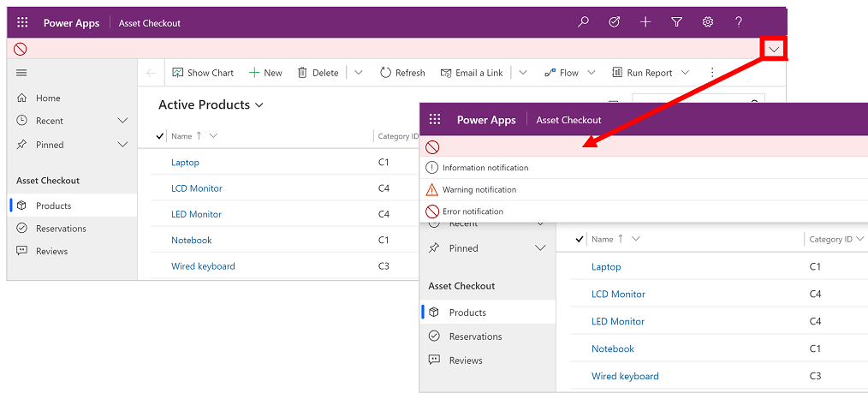This screenshot has width=868, height=399.
Task: Open the app launcher waffle icon
Action: [23, 23]
